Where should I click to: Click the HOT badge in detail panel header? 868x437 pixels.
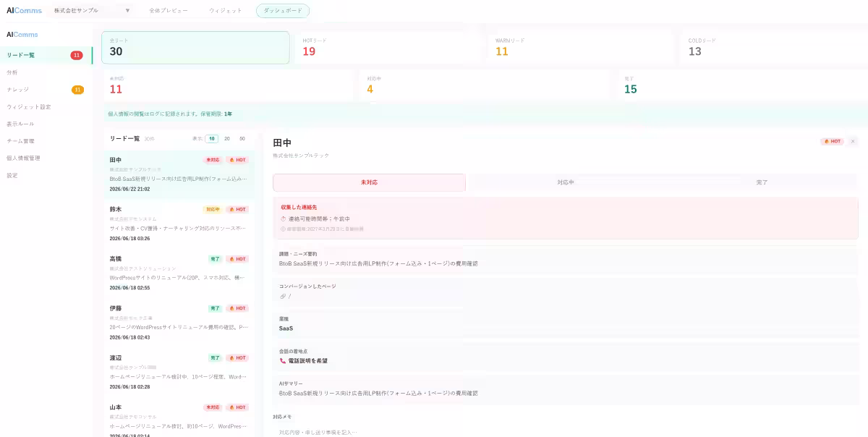[x=832, y=142]
